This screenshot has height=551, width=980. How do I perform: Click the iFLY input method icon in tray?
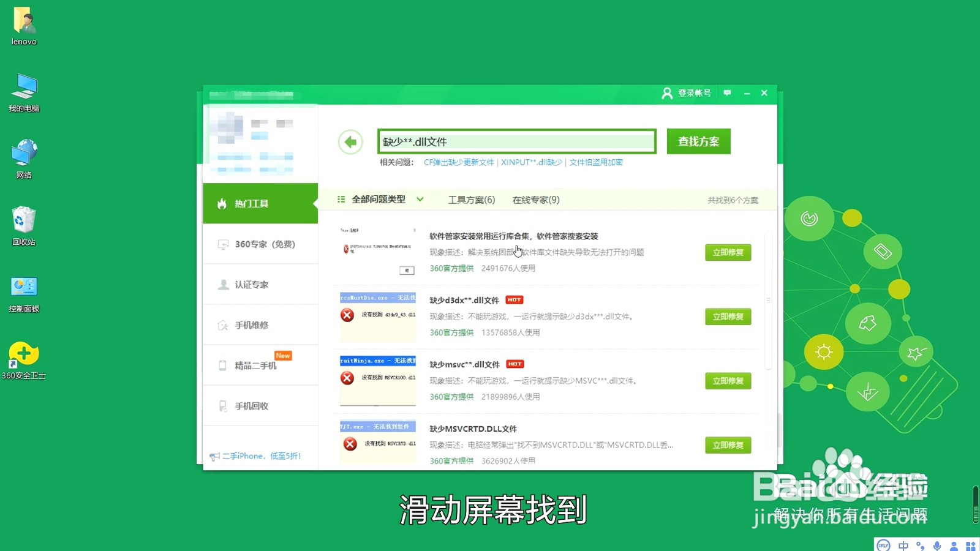click(x=883, y=545)
